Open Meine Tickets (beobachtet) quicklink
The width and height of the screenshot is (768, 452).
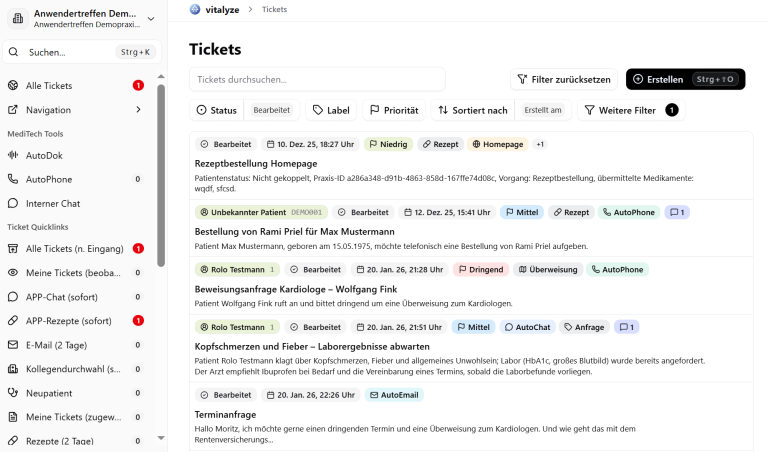(74, 272)
